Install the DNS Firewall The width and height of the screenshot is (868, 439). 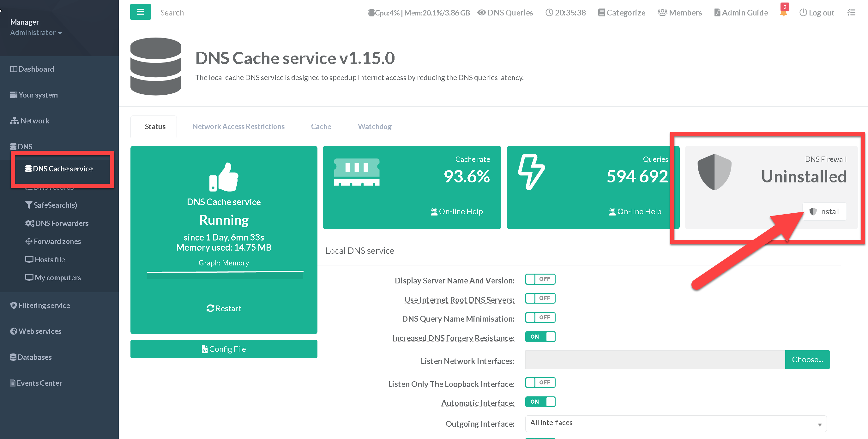(x=824, y=211)
